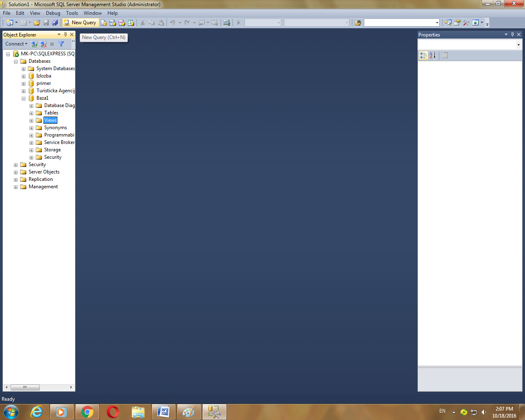Open the Tools menu
The height and width of the screenshot is (420, 525).
point(72,13)
